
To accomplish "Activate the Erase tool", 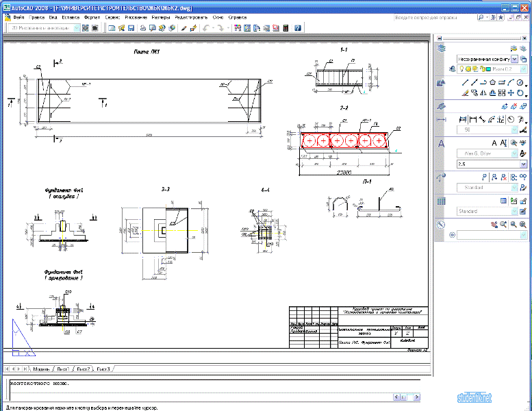I will pos(466,92).
